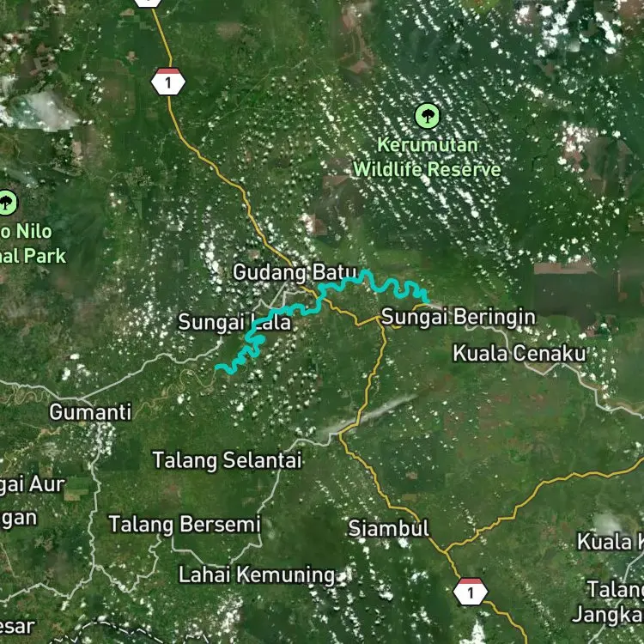Select the Sungai Lala place label
Viewport: 644px width, 644px height.
234,322
